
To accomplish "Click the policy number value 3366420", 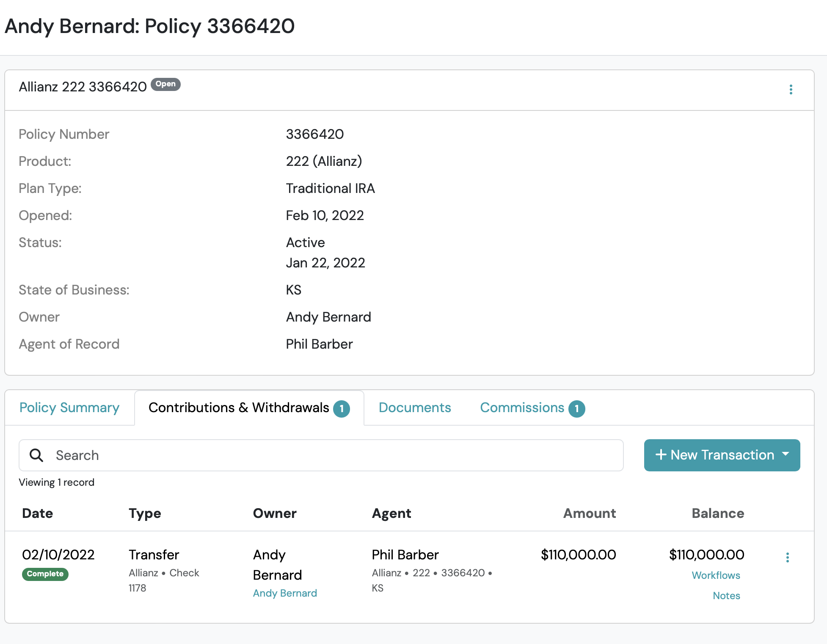I will 315,134.
